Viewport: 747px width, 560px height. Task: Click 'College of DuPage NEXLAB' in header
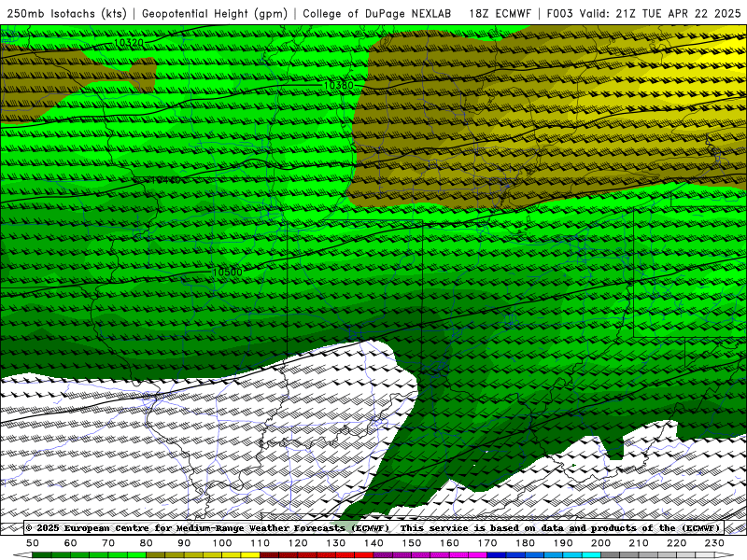point(377,13)
